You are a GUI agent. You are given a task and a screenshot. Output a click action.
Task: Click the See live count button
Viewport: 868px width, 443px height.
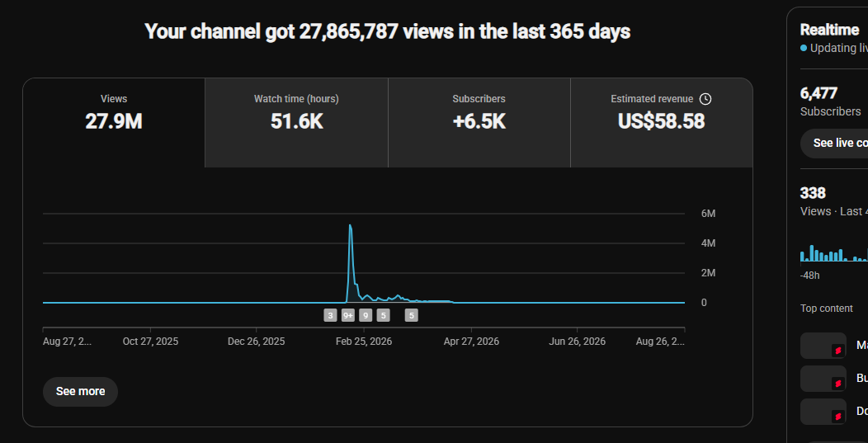pos(836,144)
